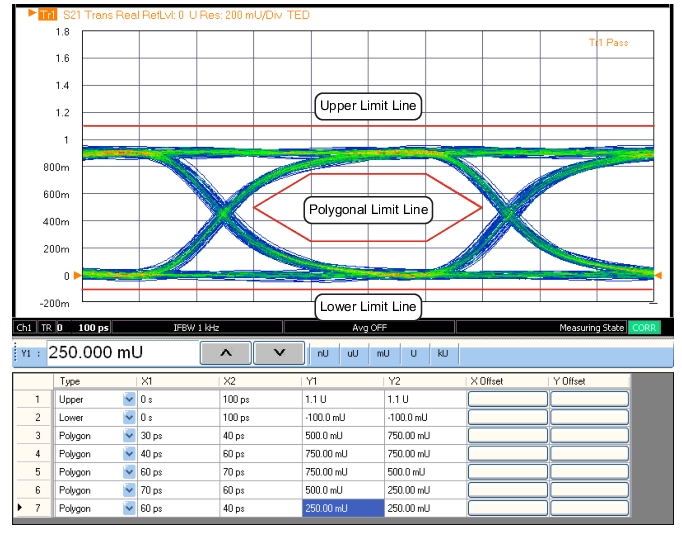Click the X Offset field in row 5
The height and width of the screenshot is (536, 682).
point(508,472)
